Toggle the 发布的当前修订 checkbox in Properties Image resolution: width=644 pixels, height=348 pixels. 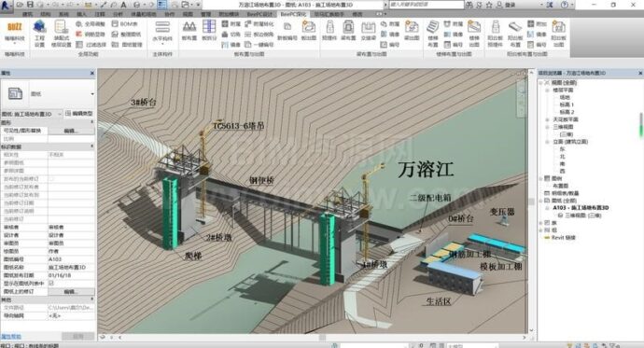pos(51,179)
